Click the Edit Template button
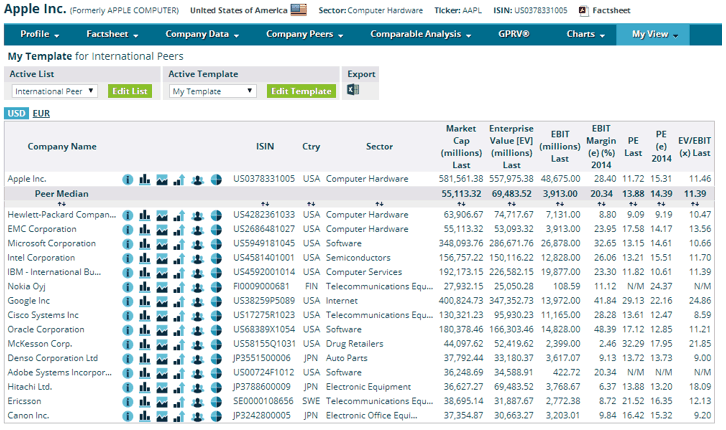 (301, 91)
